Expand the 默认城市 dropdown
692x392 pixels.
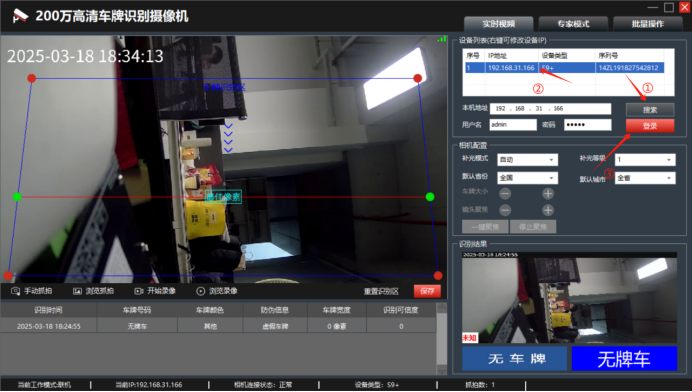coord(645,178)
